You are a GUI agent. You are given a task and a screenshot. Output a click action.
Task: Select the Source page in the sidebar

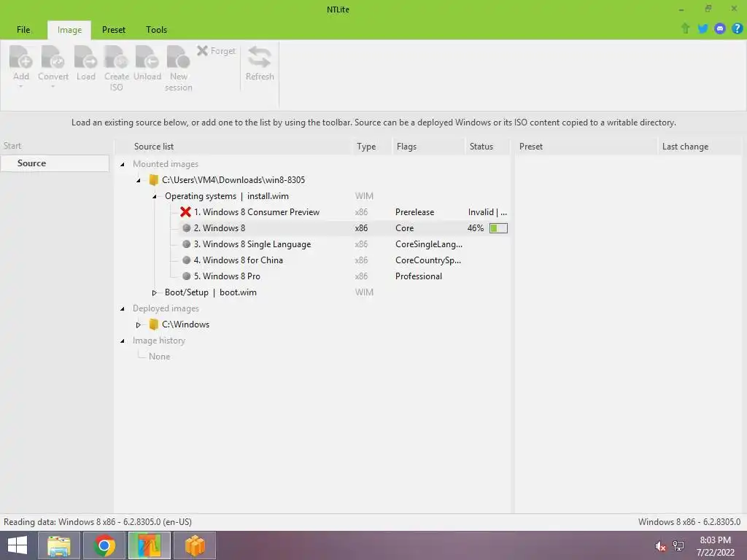pyautogui.click(x=55, y=163)
